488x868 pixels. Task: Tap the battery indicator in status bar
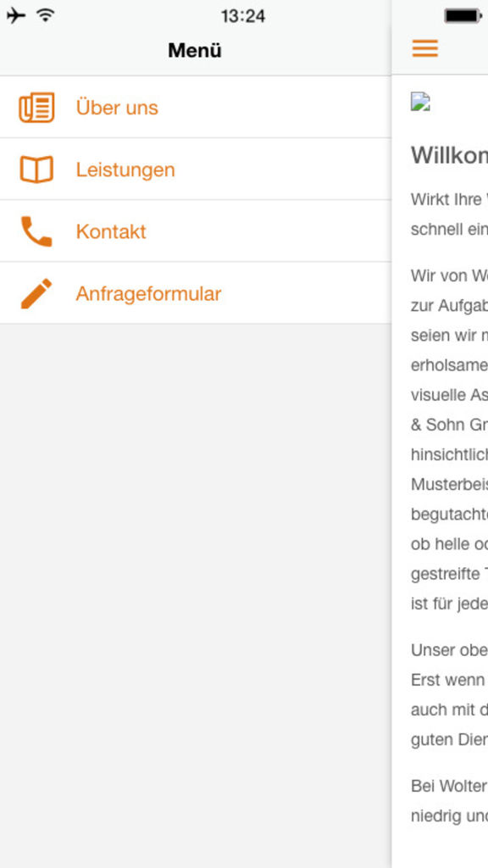(463, 16)
